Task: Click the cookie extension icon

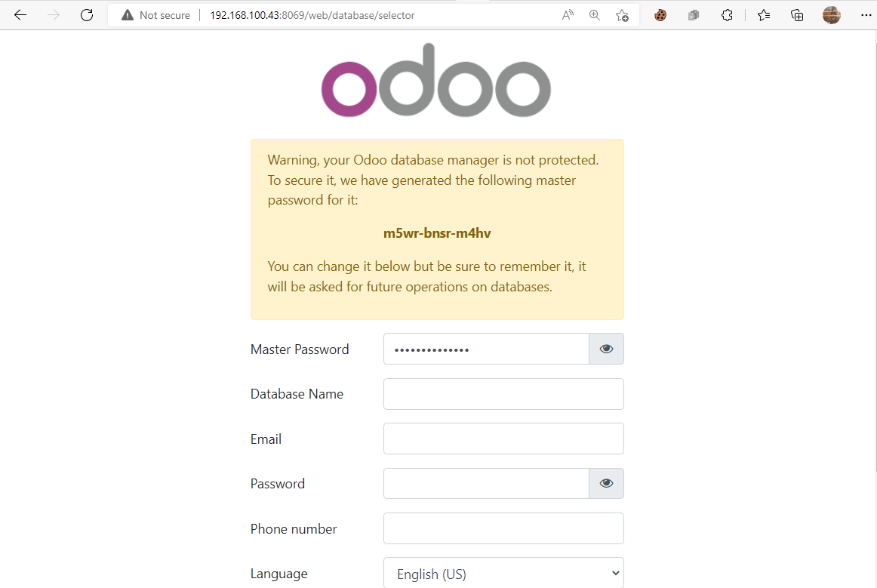Action: pyautogui.click(x=660, y=15)
